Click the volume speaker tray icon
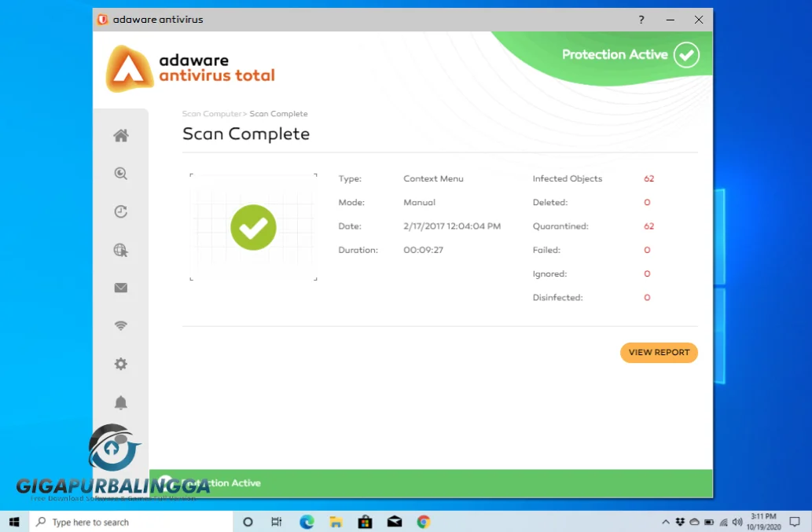The image size is (812, 532). coord(737,522)
